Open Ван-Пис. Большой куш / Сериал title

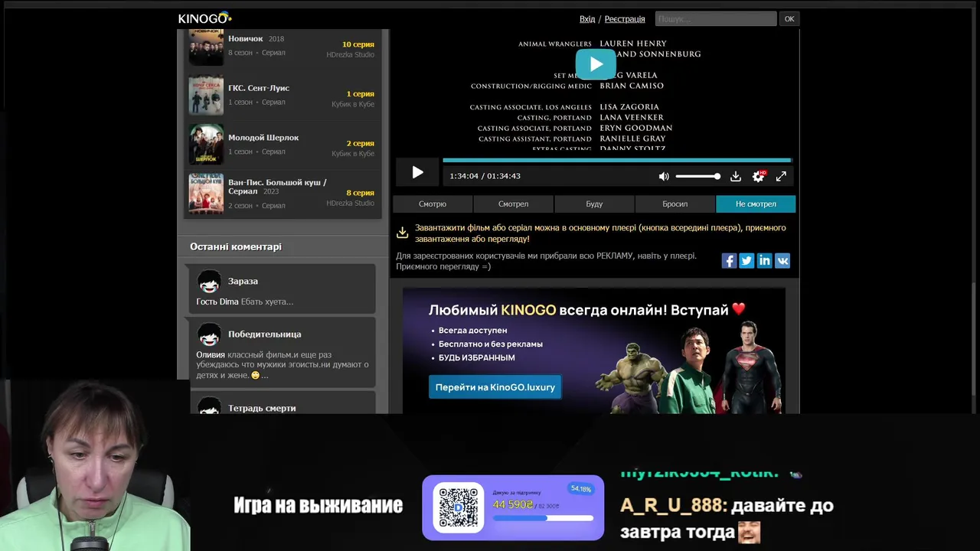(x=277, y=187)
